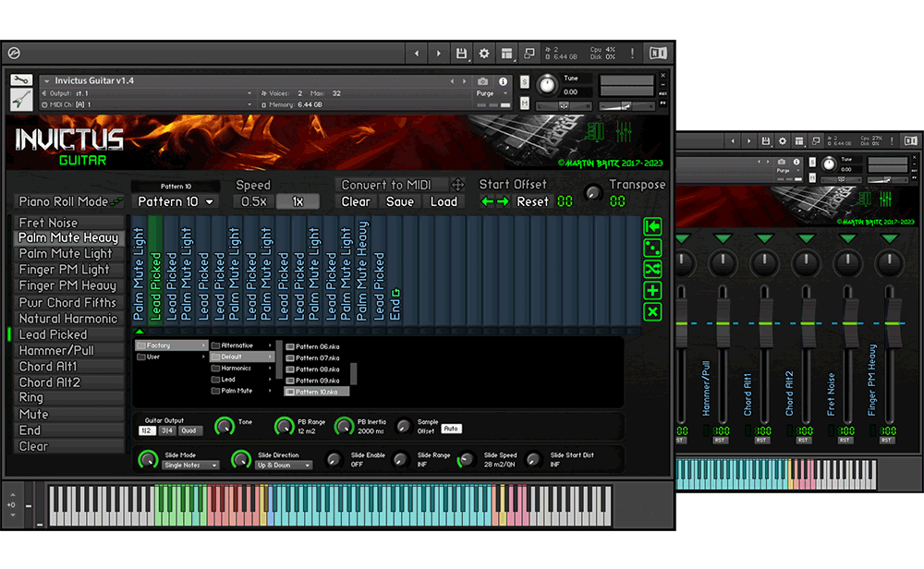Adjust the Tone knob
This screenshot has width=924, height=569.
tap(225, 426)
